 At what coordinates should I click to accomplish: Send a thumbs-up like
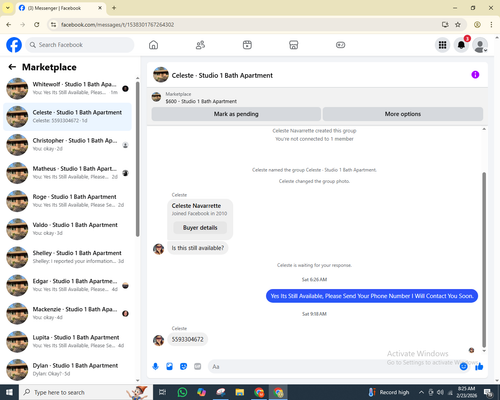click(x=479, y=367)
